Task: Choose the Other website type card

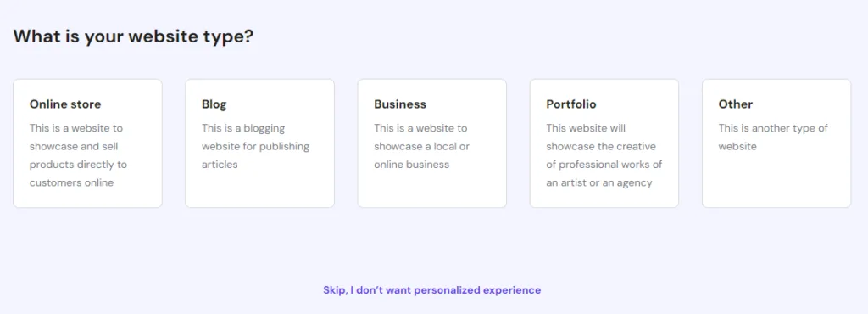Action: pos(776,143)
